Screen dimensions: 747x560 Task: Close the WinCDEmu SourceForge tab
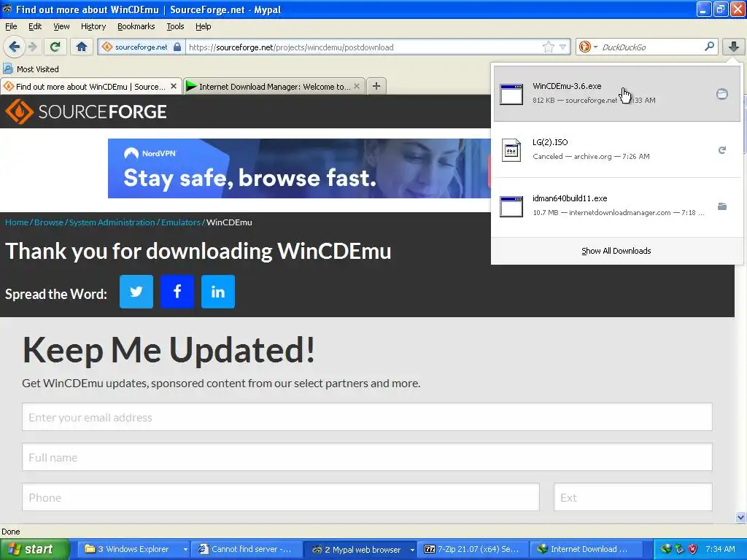(174, 86)
